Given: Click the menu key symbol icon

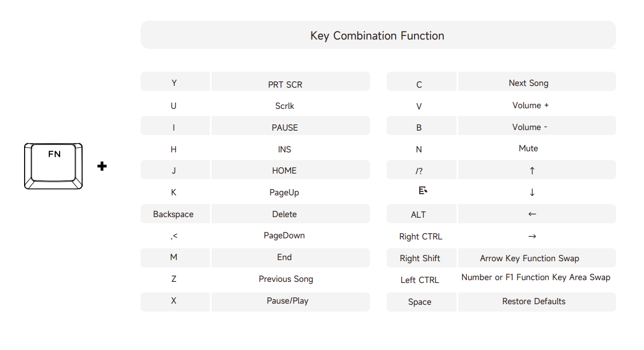Looking at the screenshot, I should click(423, 190).
